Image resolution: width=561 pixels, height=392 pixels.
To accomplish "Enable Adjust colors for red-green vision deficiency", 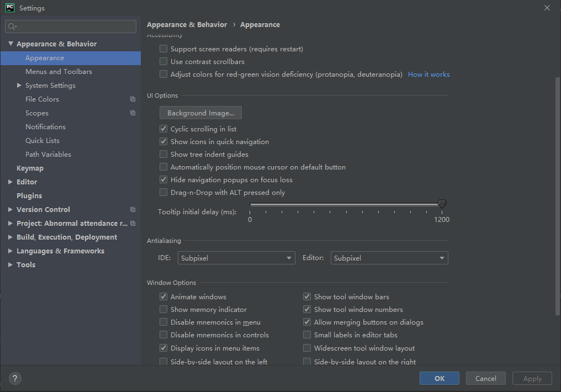I will click(163, 74).
